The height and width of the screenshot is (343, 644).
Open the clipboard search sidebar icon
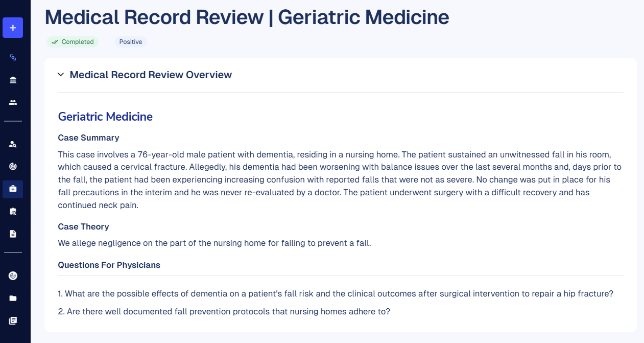coord(13,211)
